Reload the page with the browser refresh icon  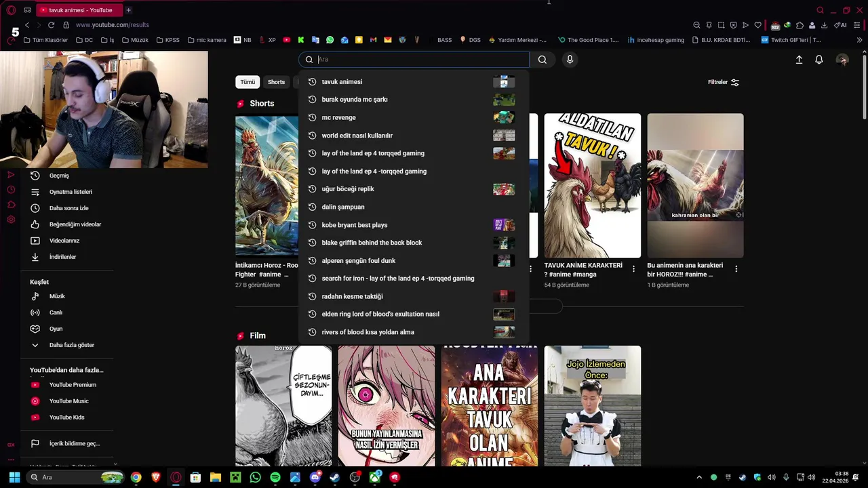(x=51, y=25)
